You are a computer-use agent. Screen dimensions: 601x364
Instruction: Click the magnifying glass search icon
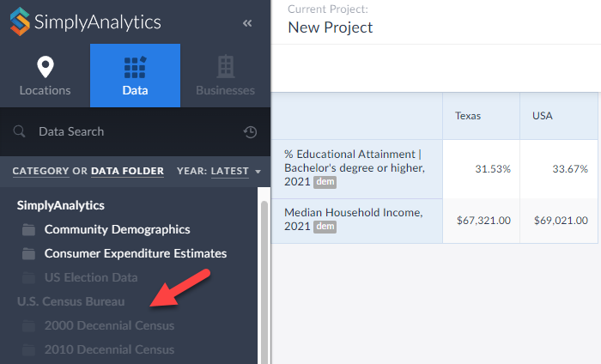click(x=19, y=131)
